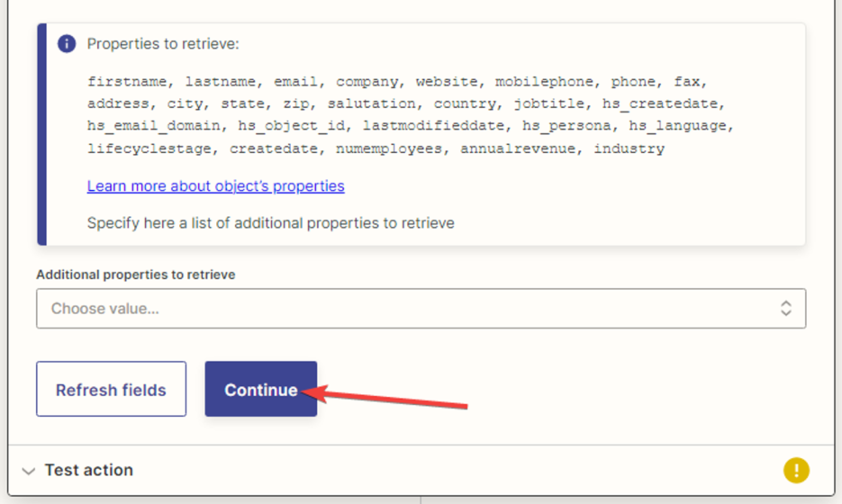
Task: Click the Continue button
Action: tap(260, 390)
